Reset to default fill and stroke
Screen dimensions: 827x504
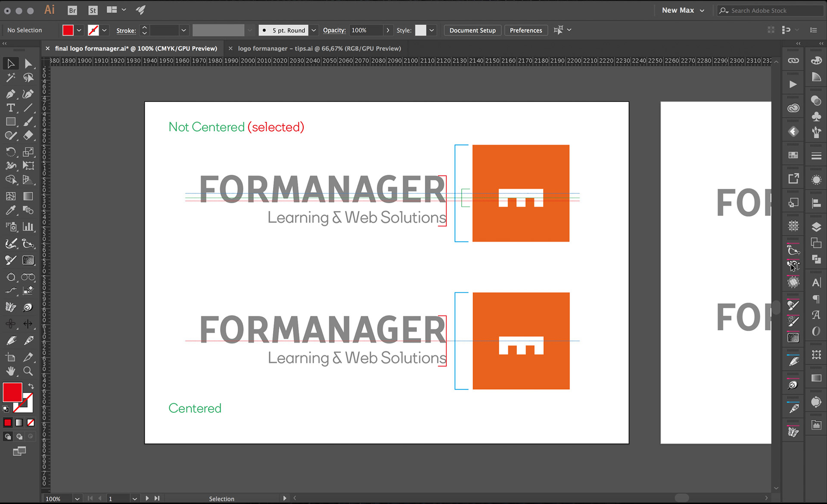coord(6,409)
